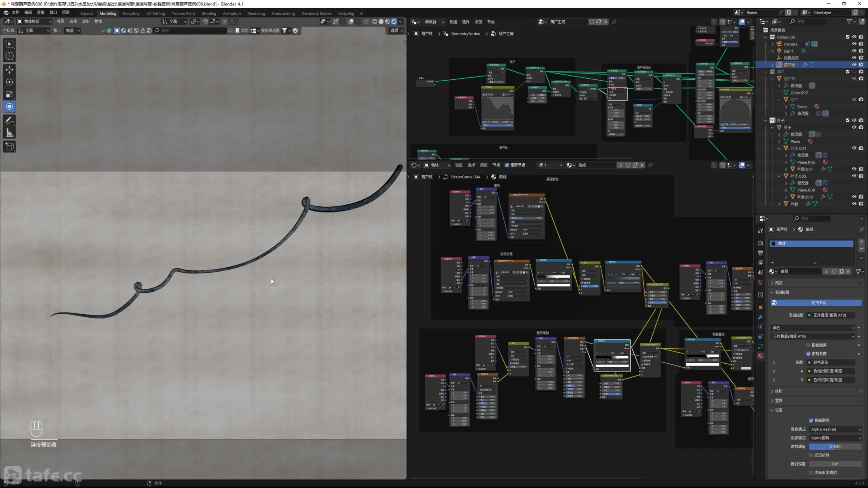Select the Measure ruler tool
868x488 pixels.
pyautogui.click(x=9, y=133)
